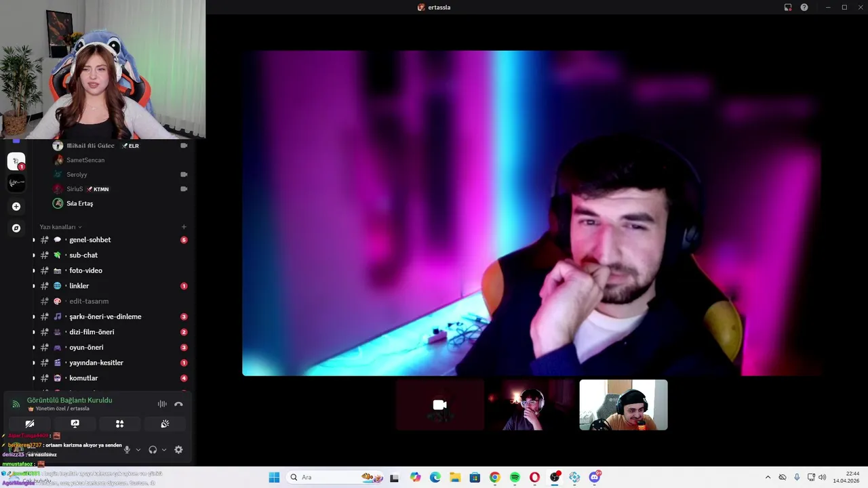The width and height of the screenshot is (868, 488).
Task: Toggle system volume speaker icon
Action: pos(823,477)
